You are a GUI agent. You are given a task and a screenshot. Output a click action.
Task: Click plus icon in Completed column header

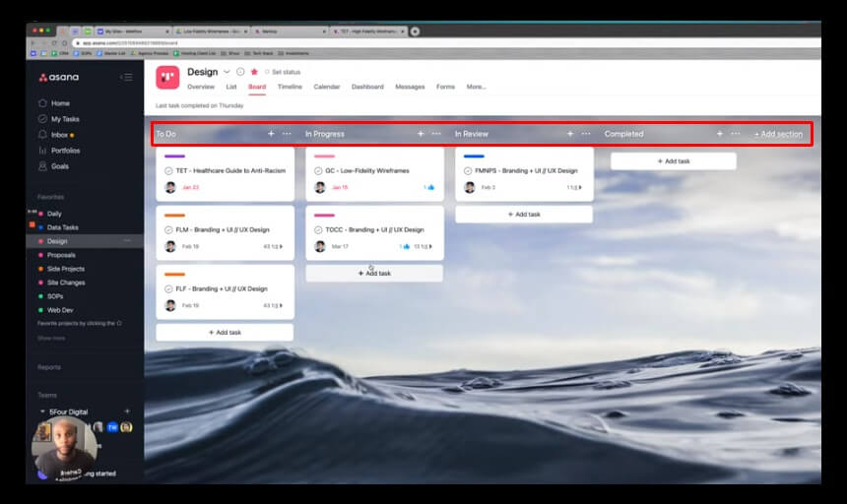[720, 133]
